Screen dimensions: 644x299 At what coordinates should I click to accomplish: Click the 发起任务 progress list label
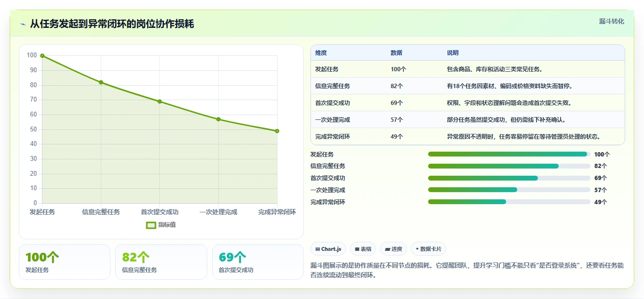[322, 155]
